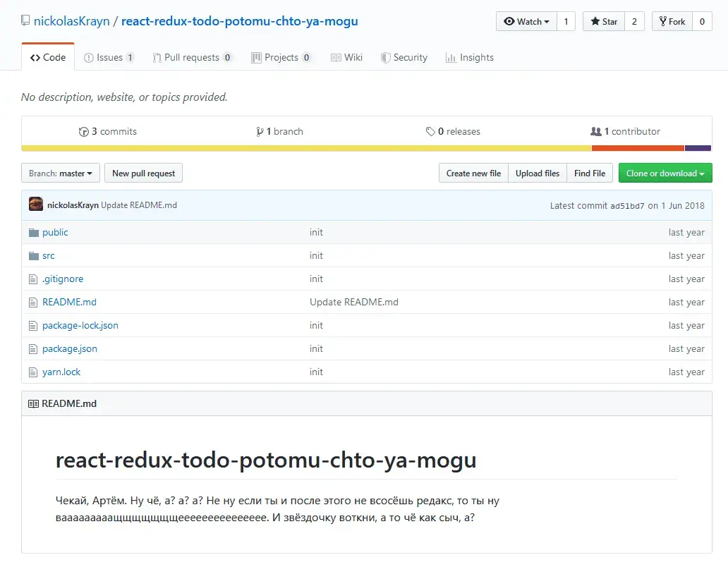Open the Wiki tab
The height and width of the screenshot is (567, 728).
pyautogui.click(x=346, y=58)
